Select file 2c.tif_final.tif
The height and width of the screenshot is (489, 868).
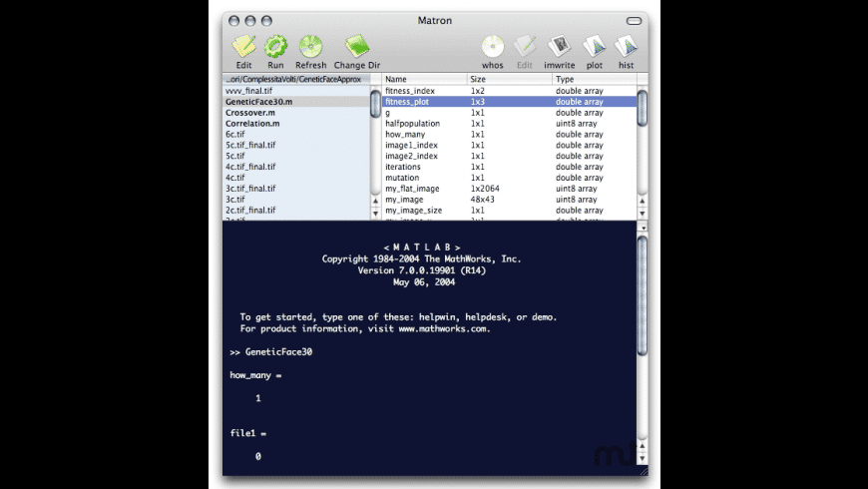pyautogui.click(x=296, y=210)
